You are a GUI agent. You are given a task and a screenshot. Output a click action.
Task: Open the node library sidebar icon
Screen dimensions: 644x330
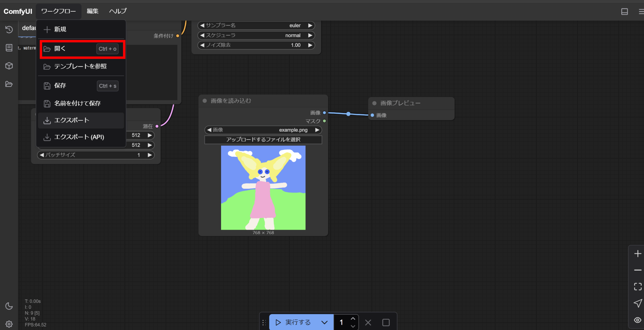(9, 48)
